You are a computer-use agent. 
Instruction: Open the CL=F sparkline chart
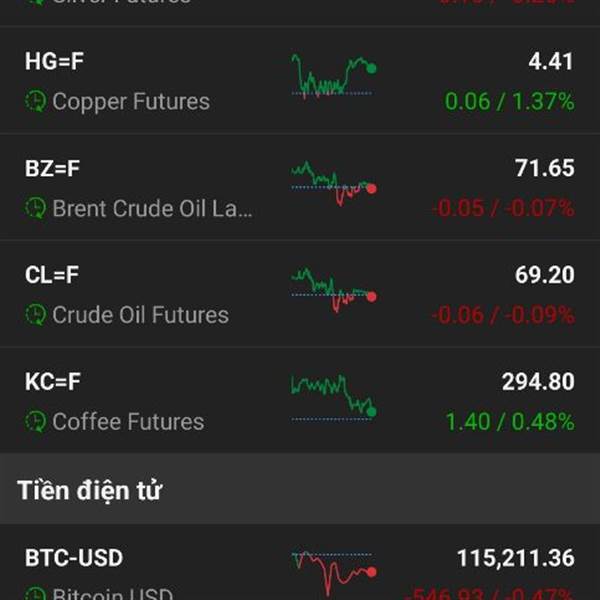(x=334, y=290)
